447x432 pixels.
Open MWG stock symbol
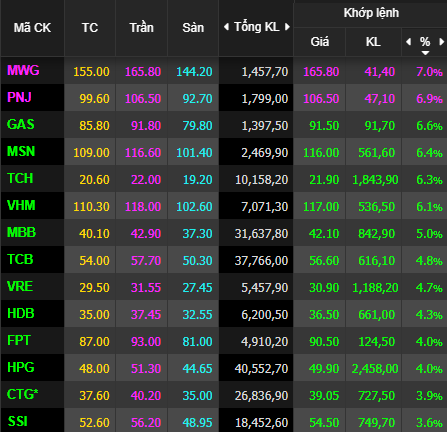[23, 71]
